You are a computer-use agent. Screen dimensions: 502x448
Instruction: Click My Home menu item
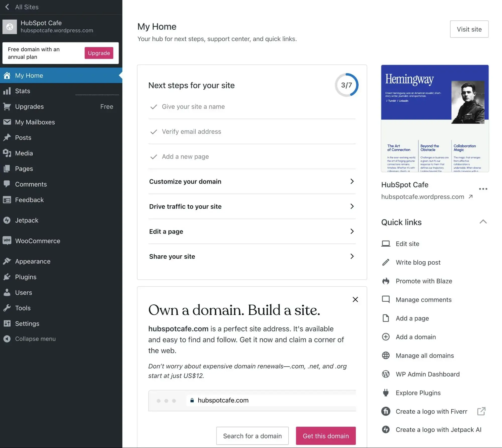point(29,75)
